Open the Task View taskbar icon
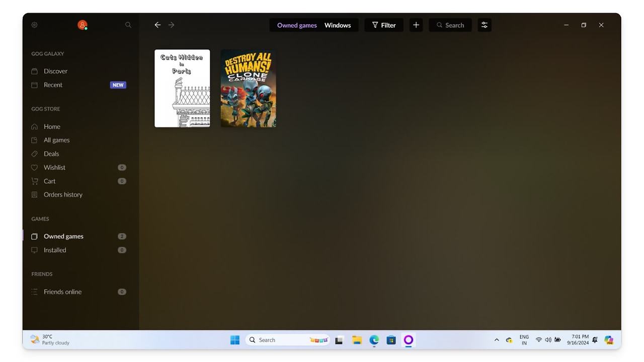Viewport: 644px width, 362px height. click(x=339, y=340)
